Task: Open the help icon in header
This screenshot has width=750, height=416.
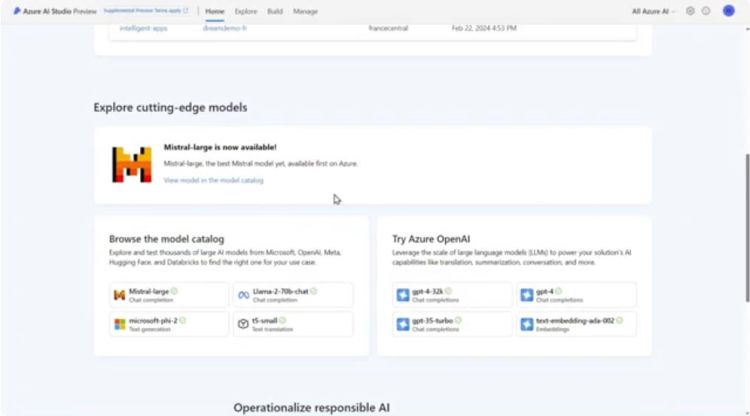Action: [x=706, y=11]
